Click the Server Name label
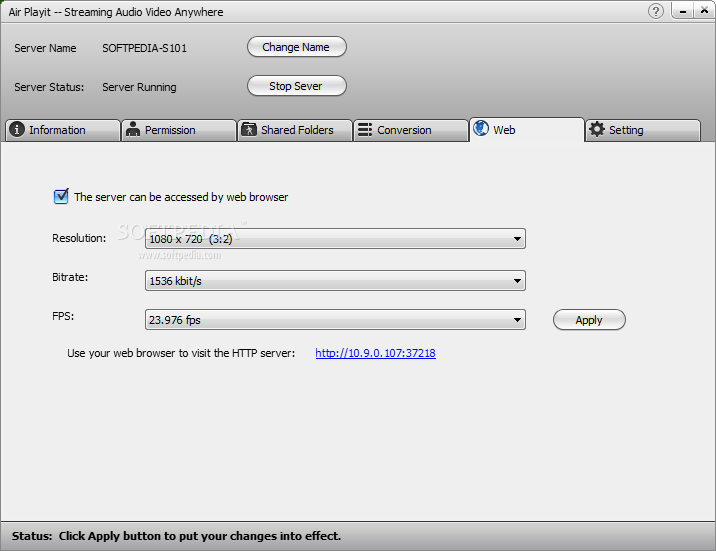 45,48
